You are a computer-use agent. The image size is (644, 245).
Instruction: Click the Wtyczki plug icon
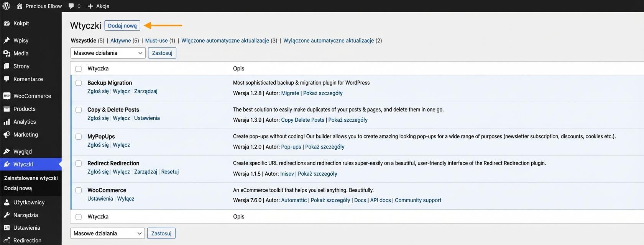7,164
